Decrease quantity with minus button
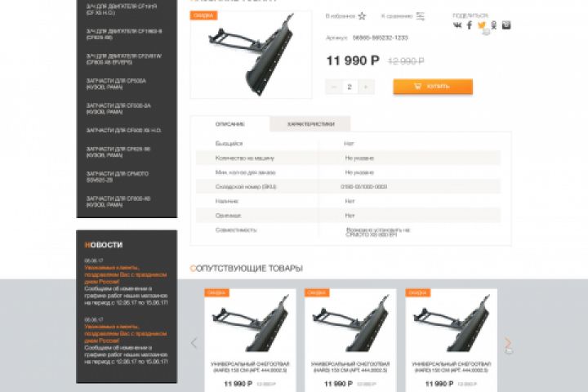The image size is (588, 392). click(x=334, y=87)
